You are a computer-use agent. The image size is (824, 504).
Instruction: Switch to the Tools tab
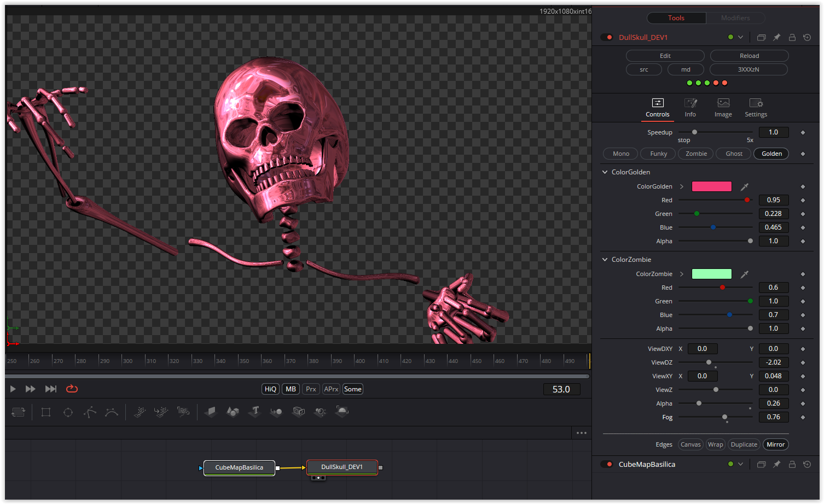(676, 18)
